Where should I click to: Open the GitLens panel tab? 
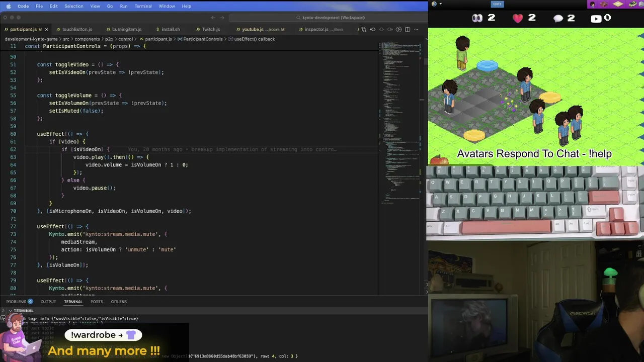point(119,302)
